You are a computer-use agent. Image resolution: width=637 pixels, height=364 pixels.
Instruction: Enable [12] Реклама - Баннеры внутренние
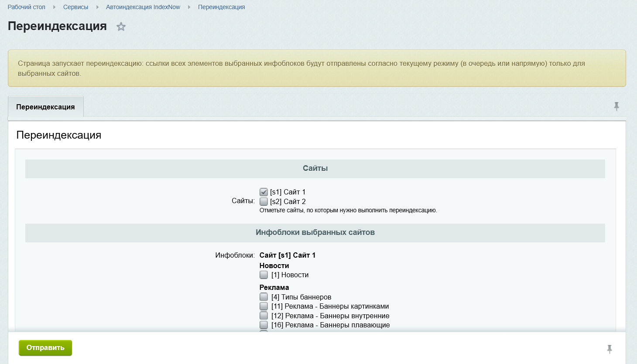coord(264,315)
